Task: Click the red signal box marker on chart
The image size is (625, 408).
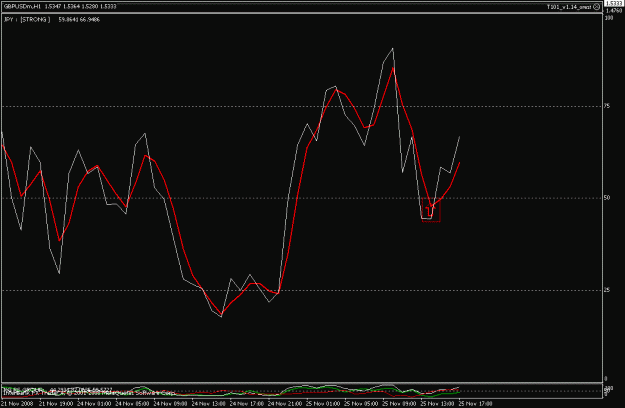Action: click(x=431, y=210)
